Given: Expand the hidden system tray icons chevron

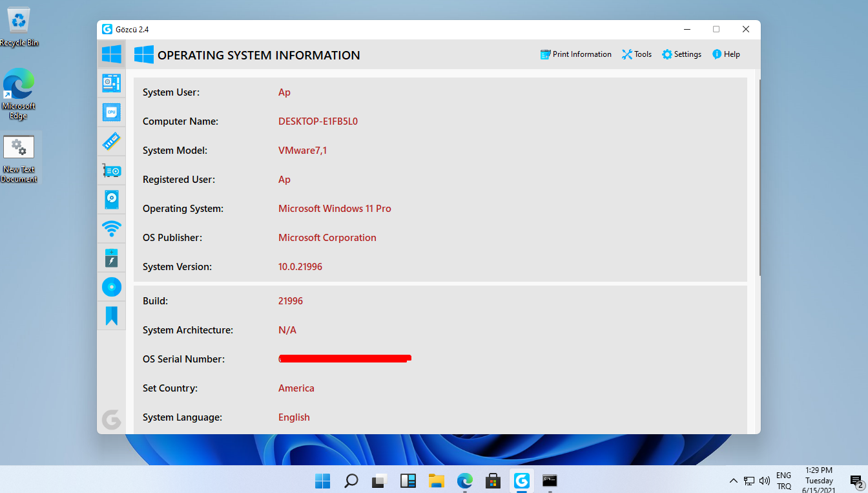Looking at the screenshot, I should point(734,481).
